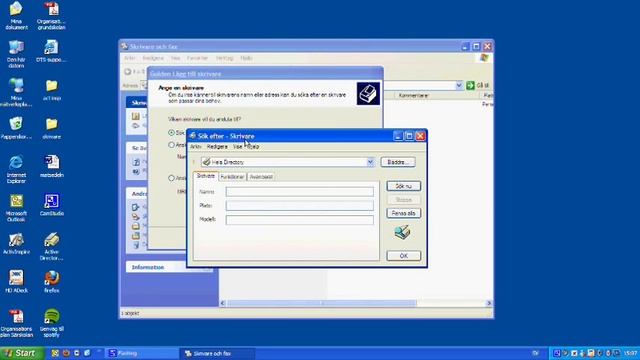Click horizontal scrollbar in Skrivare och fax window
The width and height of the screenshot is (640, 360).
322,303
